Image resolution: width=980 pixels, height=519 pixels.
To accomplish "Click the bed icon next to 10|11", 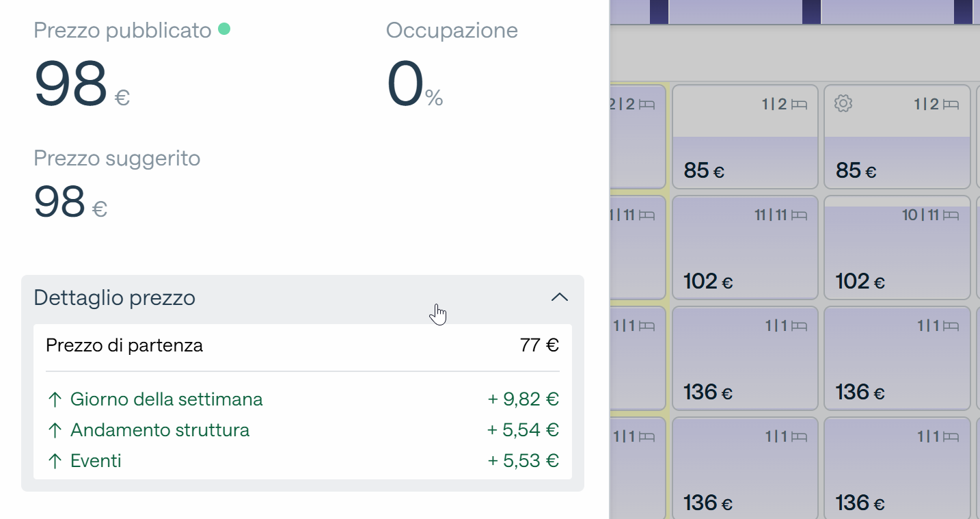I will coord(951,215).
